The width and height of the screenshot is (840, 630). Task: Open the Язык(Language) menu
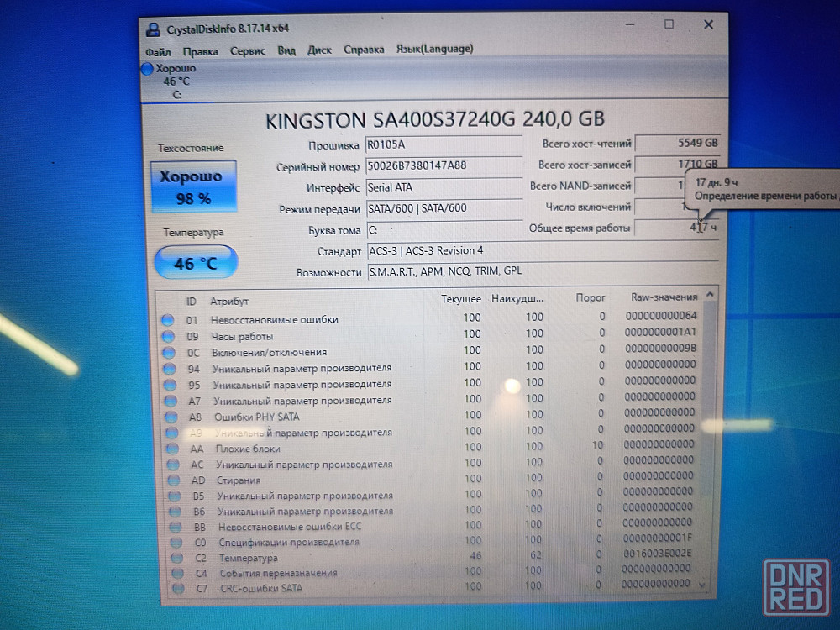(x=434, y=49)
